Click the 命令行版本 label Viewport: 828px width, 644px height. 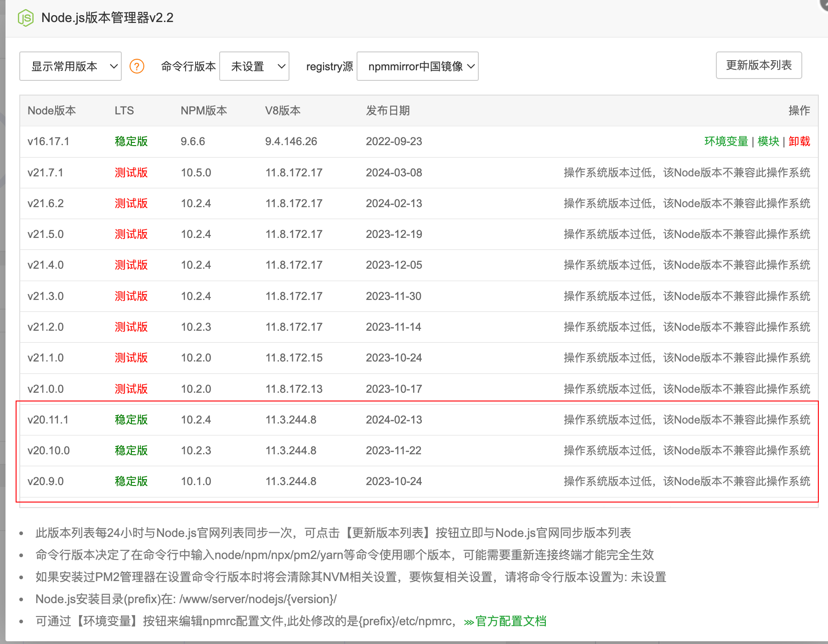tap(188, 66)
